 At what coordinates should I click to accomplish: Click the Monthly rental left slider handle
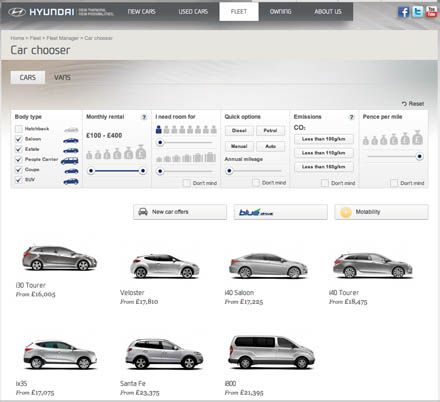coord(91,171)
